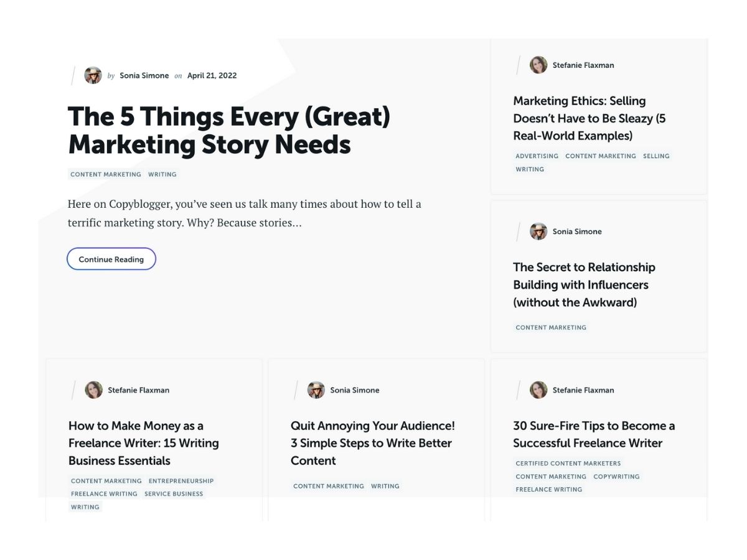Image resolution: width=747 pixels, height=560 pixels.
Task: Select CONTENT MARKETING tag on How to Make Money card
Action: coord(106,481)
